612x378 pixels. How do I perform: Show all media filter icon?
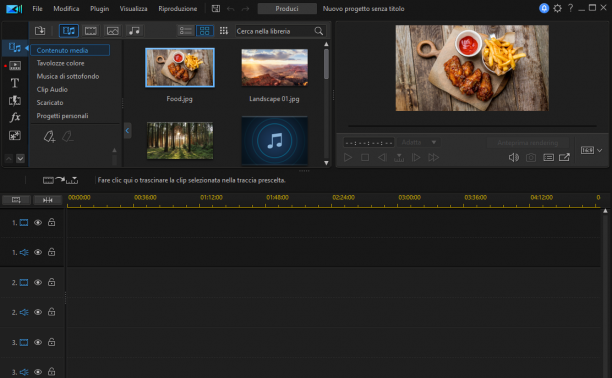[69, 30]
